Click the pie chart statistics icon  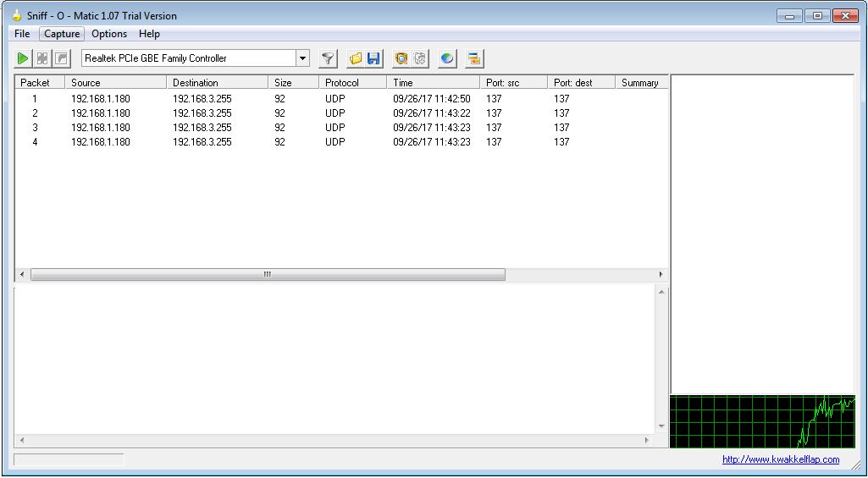[447, 58]
